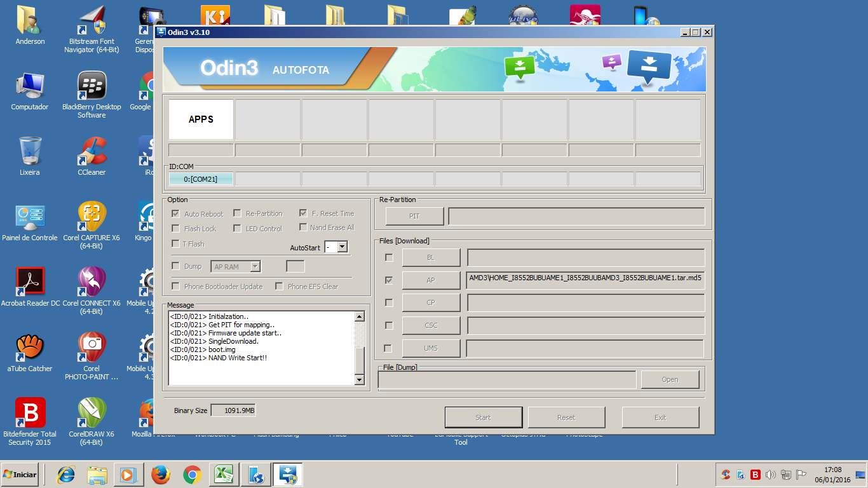Enable Phone Bootloader Update checkbox
The image size is (868, 488).
pyautogui.click(x=176, y=287)
